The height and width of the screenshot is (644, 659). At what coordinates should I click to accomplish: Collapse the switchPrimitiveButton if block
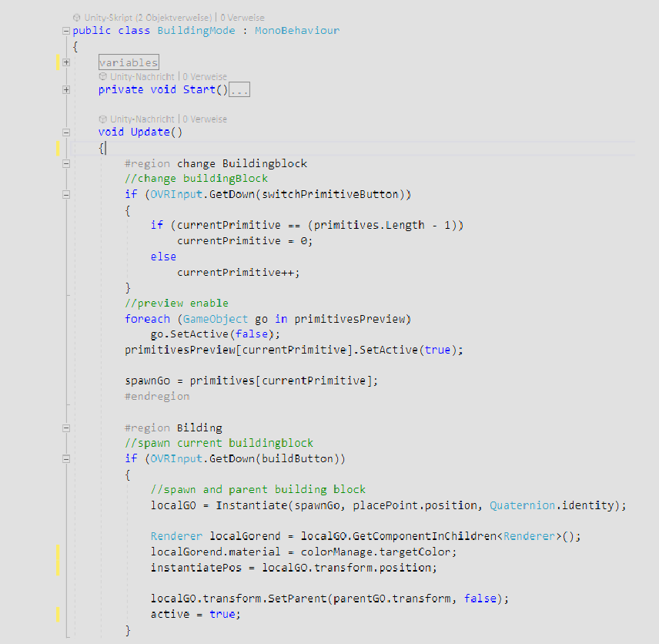point(66,195)
